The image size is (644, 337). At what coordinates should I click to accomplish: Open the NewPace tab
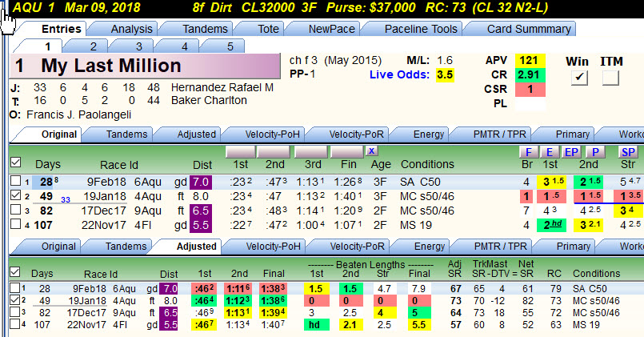tap(331, 29)
